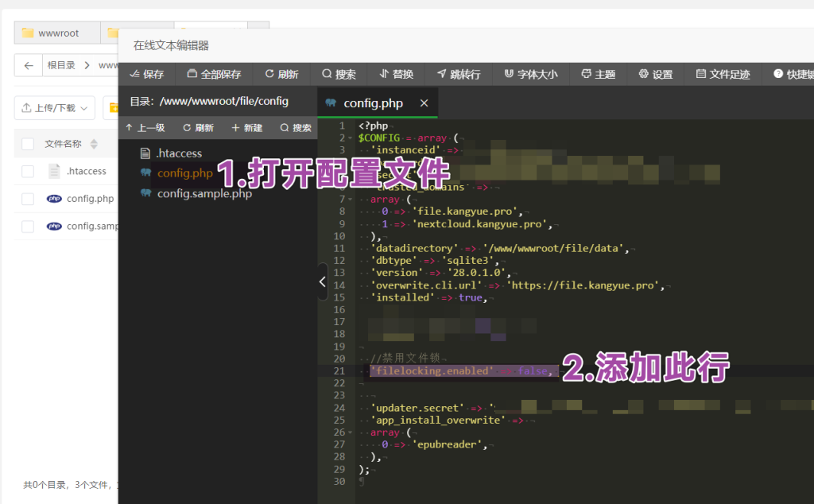Open the 上传/下载 dropdown
The image size is (814, 504).
(x=55, y=108)
